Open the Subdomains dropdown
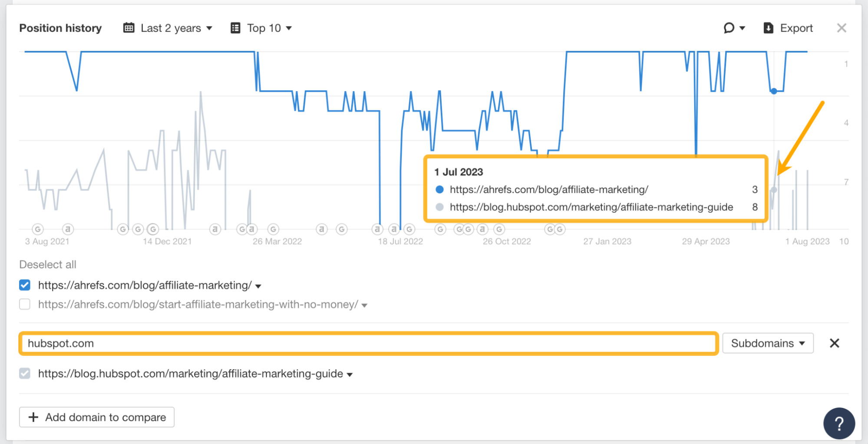This screenshot has height=444, width=868. 768,343
